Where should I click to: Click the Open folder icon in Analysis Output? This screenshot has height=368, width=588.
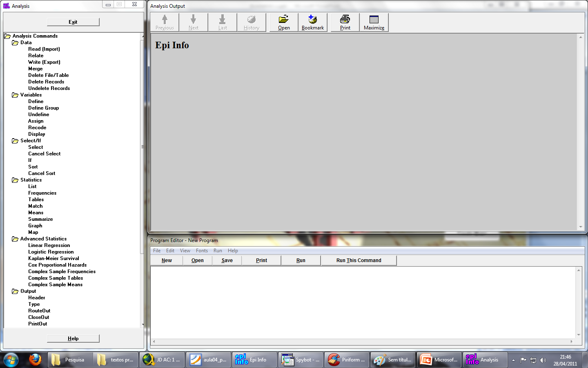[284, 22]
